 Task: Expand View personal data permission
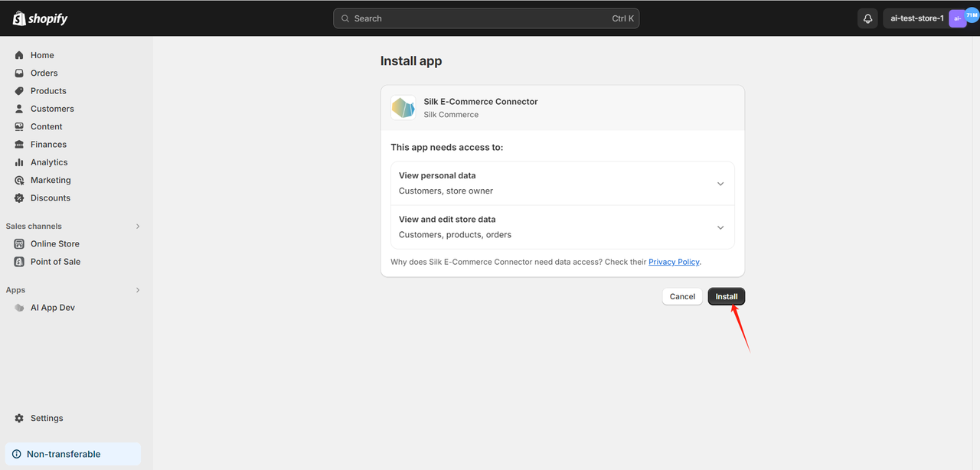pos(720,184)
